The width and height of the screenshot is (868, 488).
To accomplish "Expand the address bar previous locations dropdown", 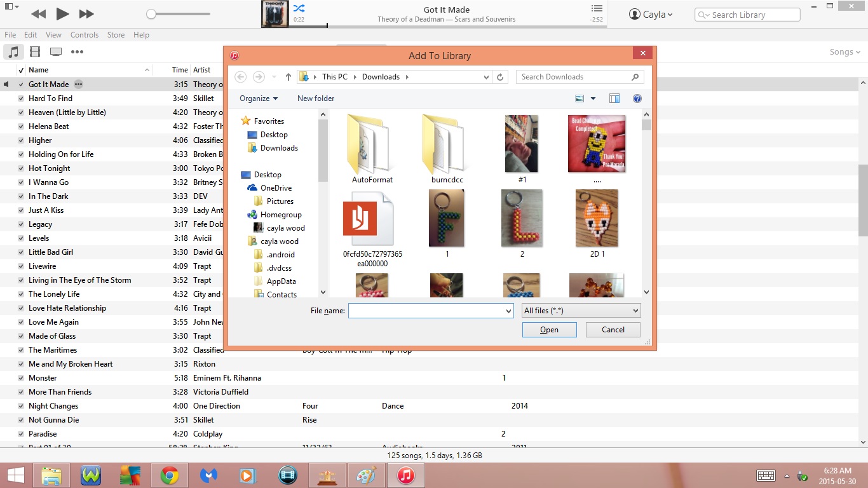I will [487, 77].
